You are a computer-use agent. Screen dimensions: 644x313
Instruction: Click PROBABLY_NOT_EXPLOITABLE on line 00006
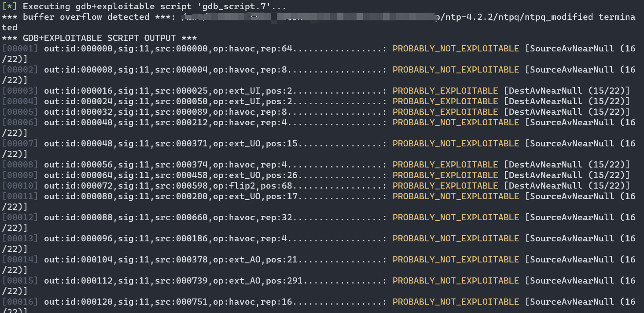456,123
